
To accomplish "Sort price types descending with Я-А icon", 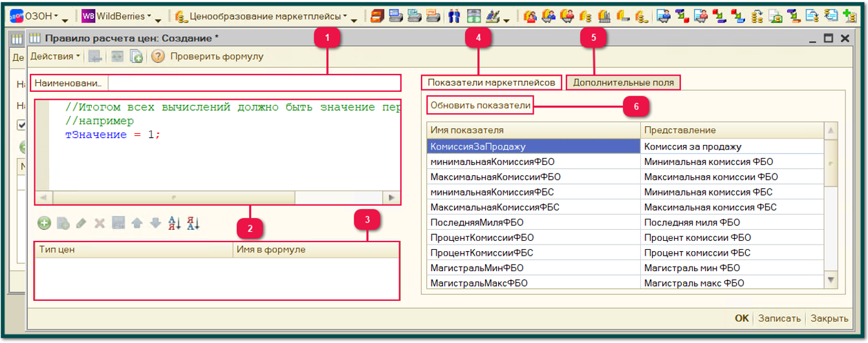I will pyautogui.click(x=194, y=223).
